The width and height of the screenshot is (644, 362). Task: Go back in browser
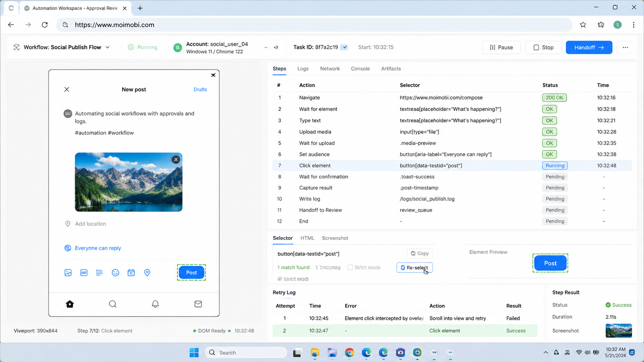(11, 25)
